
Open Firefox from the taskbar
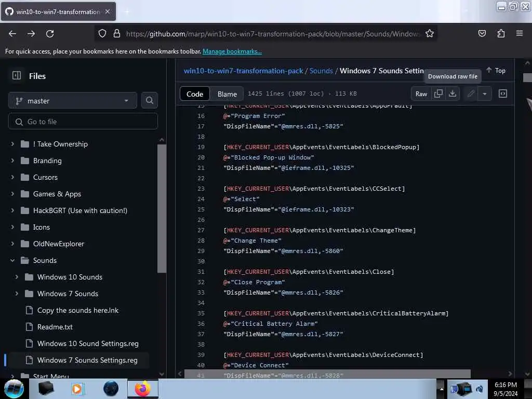(142, 389)
